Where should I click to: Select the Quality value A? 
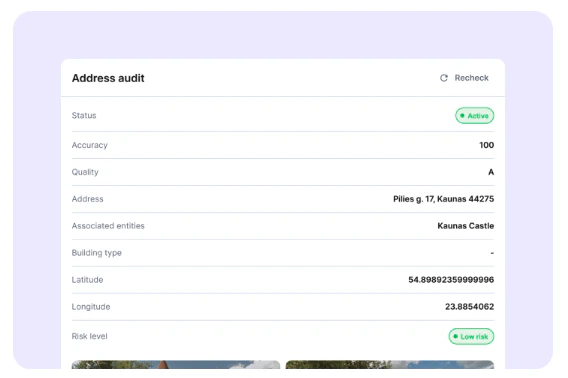[x=490, y=172]
